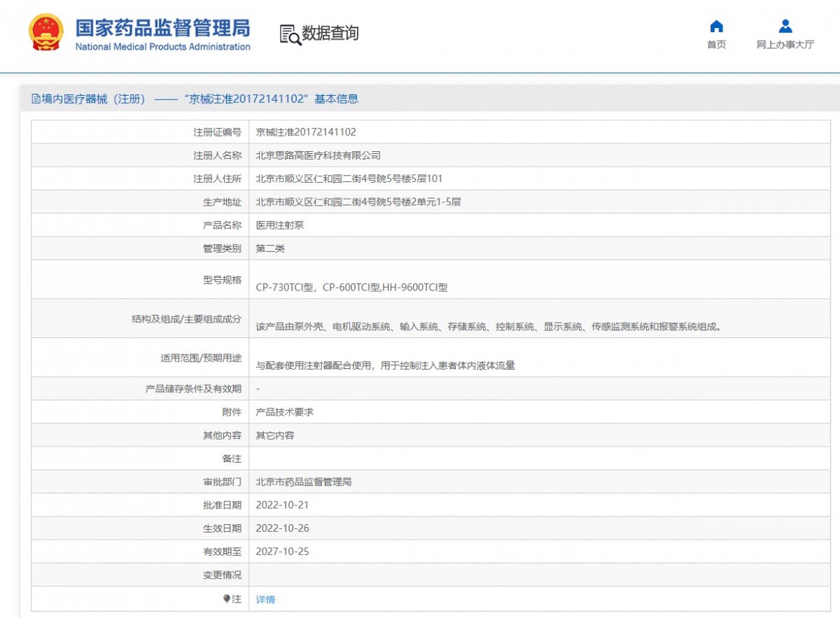Click the 产品储存条件及有效期 label
This screenshot has width=840, height=618.
(193, 388)
